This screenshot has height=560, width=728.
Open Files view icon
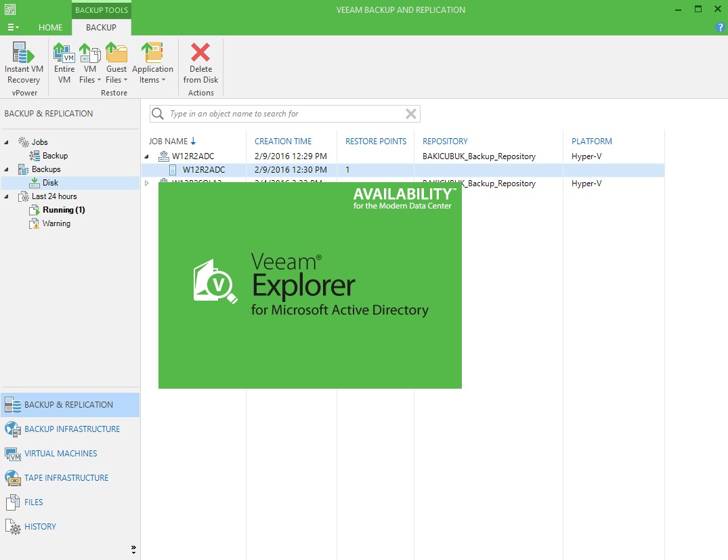click(13, 502)
